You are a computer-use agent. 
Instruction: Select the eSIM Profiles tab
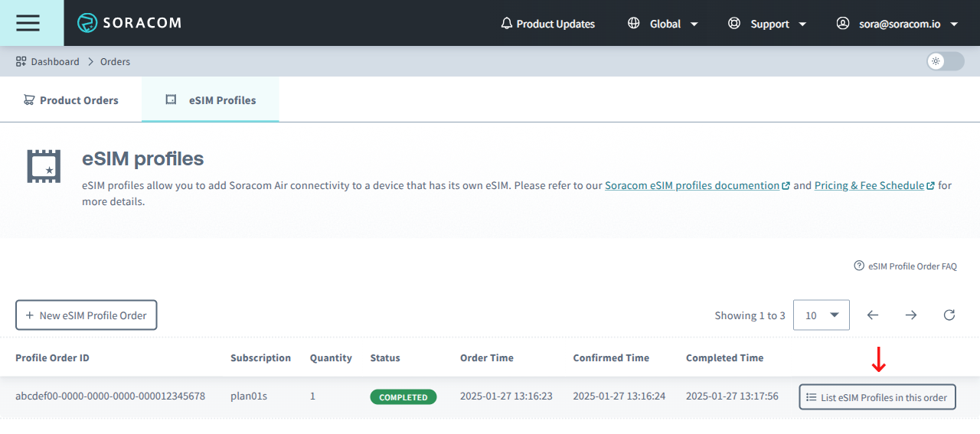point(211,100)
